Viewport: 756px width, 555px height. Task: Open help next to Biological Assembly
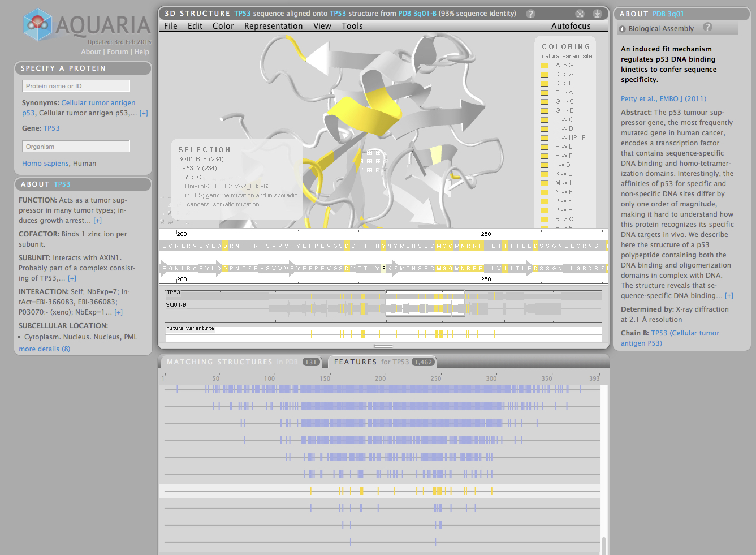coord(707,27)
